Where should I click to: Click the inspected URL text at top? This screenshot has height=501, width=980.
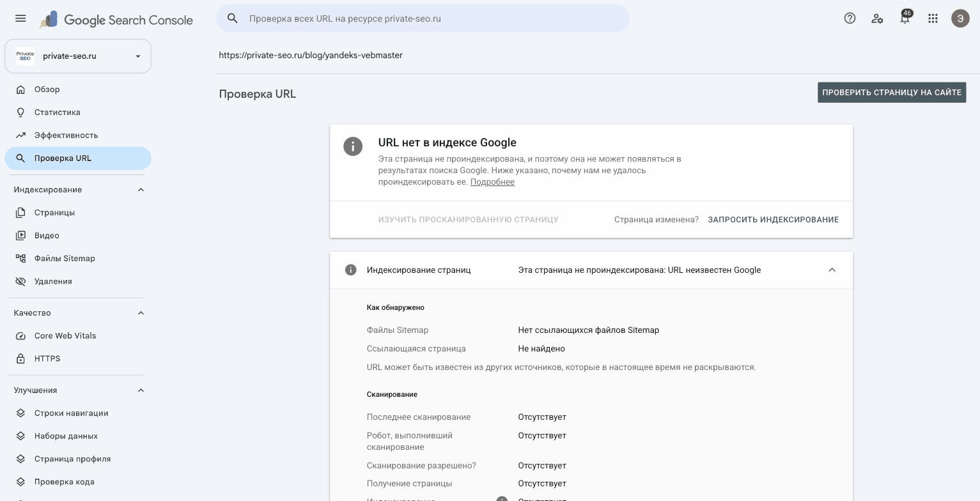311,56
